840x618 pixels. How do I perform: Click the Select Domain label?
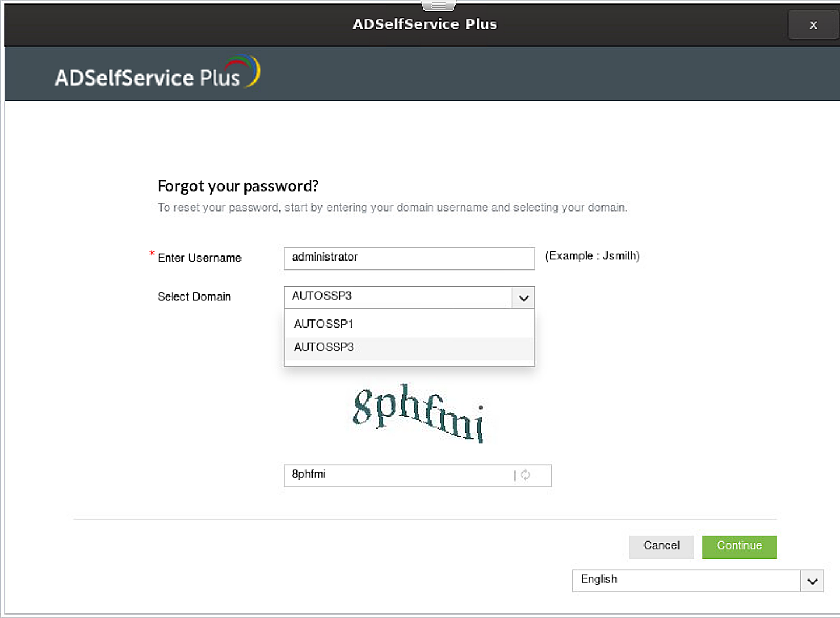pyautogui.click(x=194, y=297)
